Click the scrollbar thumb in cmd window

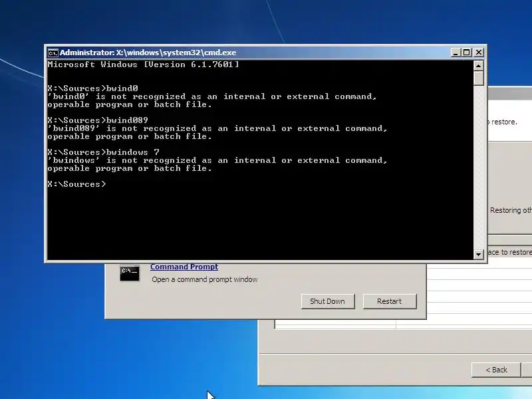478,78
